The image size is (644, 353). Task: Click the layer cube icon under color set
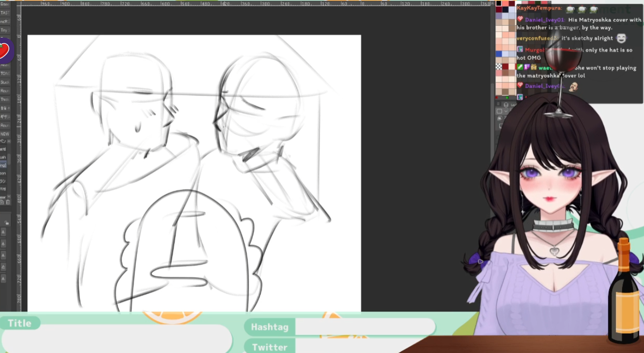[x=506, y=104]
